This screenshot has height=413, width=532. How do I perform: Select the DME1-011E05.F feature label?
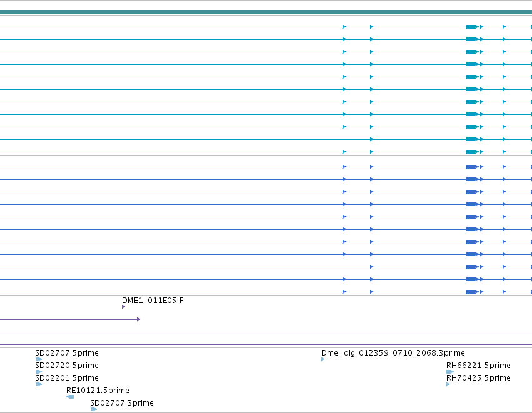(x=153, y=301)
